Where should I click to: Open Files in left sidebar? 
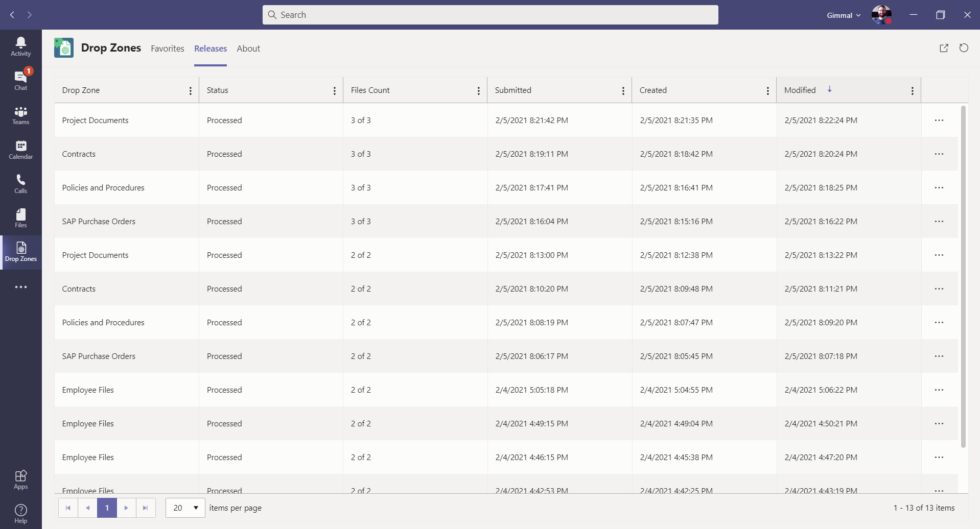[20, 218]
